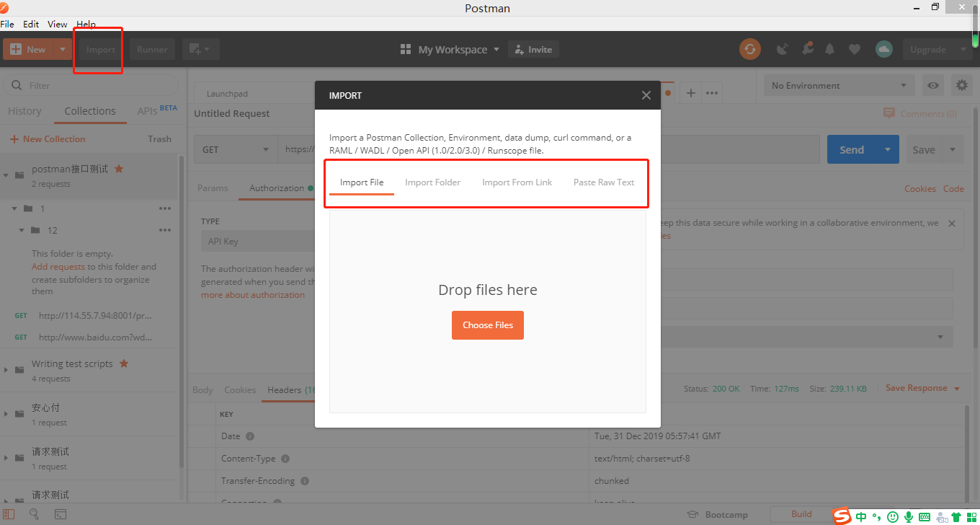Add a new request tab
Image resolution: width=980 pixels, height=525 pixels.
tap(690, 93)
